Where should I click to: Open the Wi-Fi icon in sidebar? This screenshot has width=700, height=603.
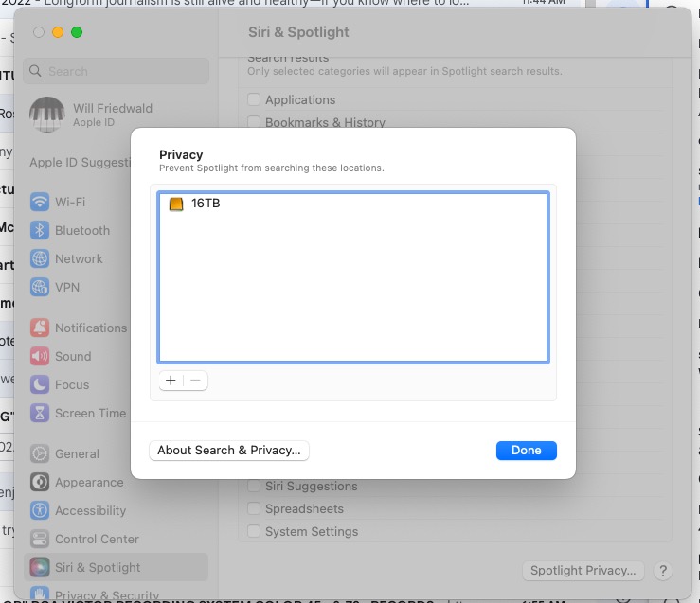pos(40,202)
